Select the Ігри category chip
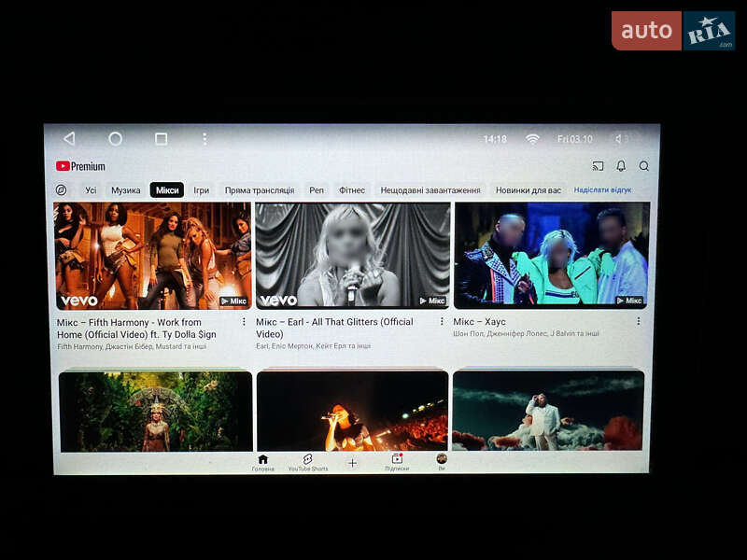This screenshot has width=747, height=560. pos(201,190)
